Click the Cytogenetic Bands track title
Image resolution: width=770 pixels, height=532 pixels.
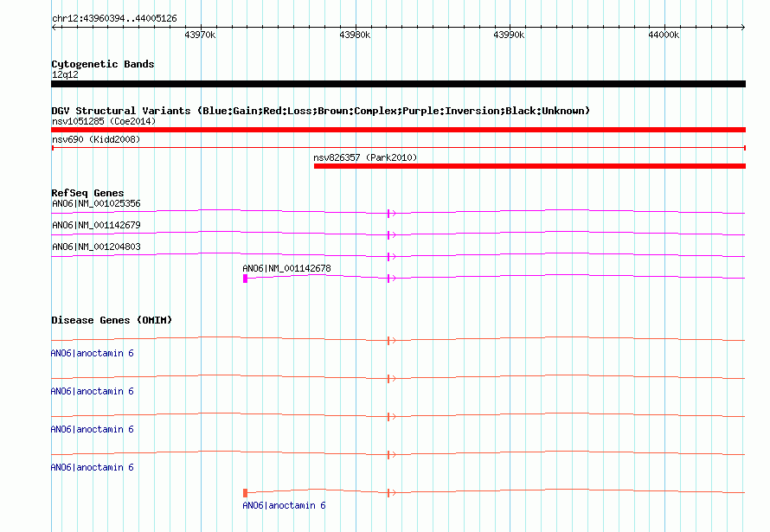(x=103, y=64)
